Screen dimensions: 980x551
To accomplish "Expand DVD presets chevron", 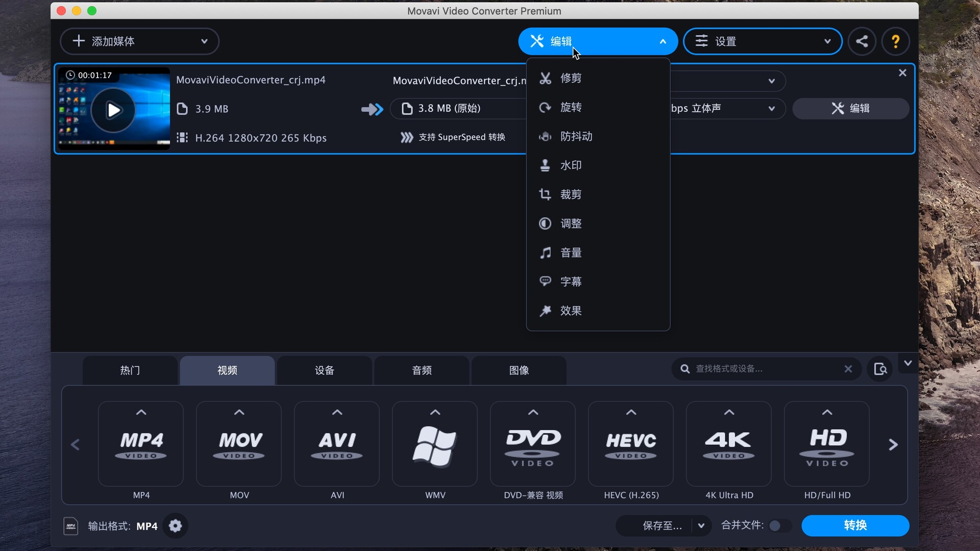I will coord(533,412).
